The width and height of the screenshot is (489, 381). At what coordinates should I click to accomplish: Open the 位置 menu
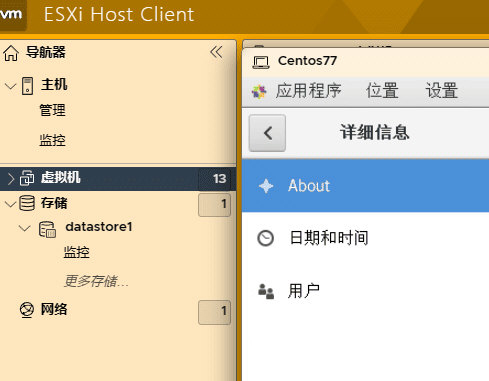point(382,91)
